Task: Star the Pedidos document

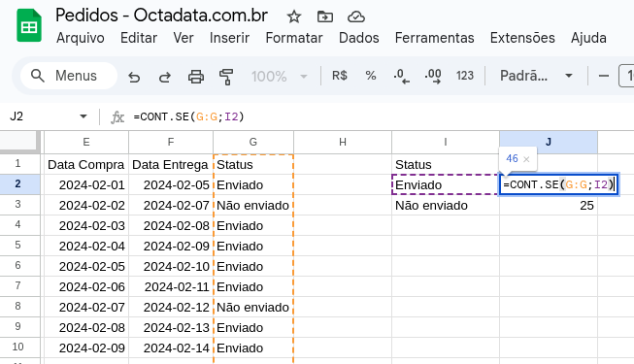Action: pyautogui.click(x=294, y=17)
